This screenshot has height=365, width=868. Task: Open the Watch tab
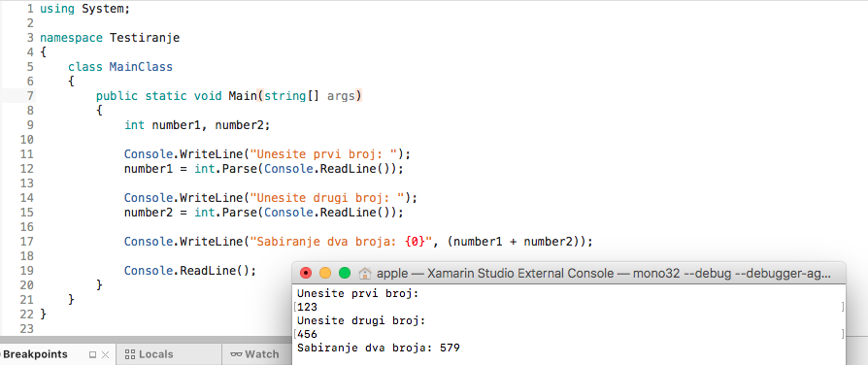pos(254,354)
